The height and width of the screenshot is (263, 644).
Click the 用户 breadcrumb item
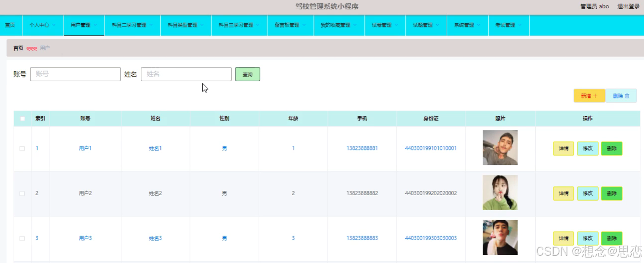(45, 48)
